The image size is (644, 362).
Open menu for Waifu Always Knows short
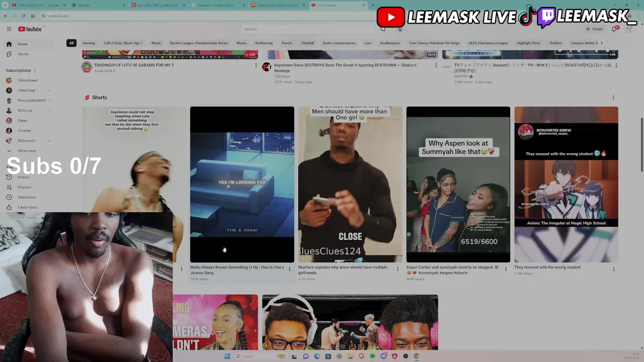(289, 269)
